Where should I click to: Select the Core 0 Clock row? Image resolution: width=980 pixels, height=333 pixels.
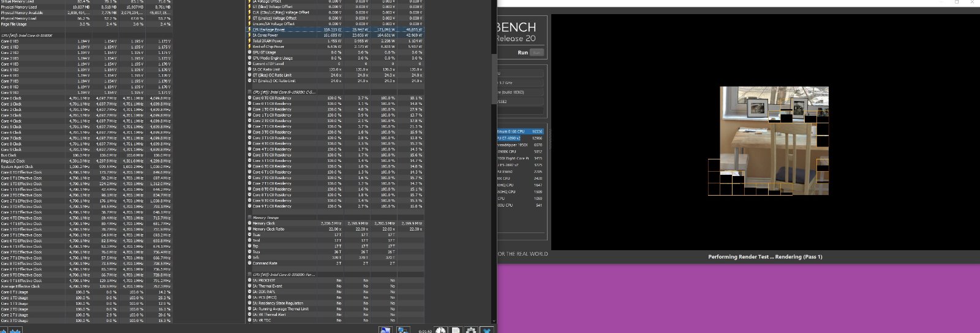[x=86, y=98]
